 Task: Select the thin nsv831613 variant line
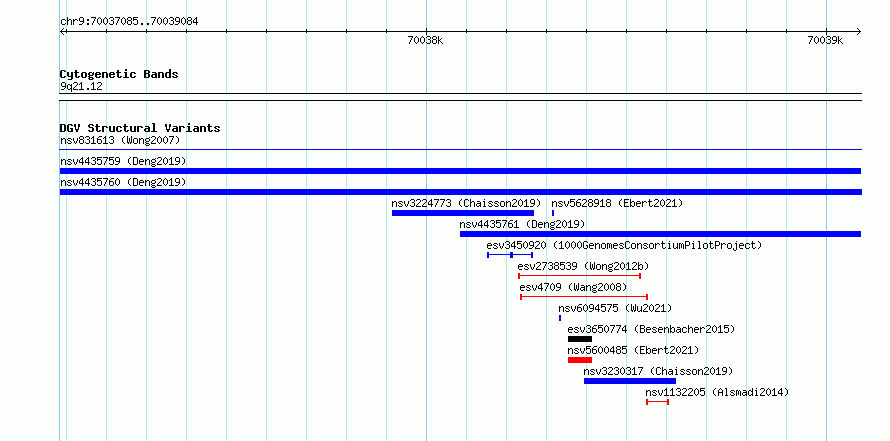pyautogui.click(x=460, y=150)
